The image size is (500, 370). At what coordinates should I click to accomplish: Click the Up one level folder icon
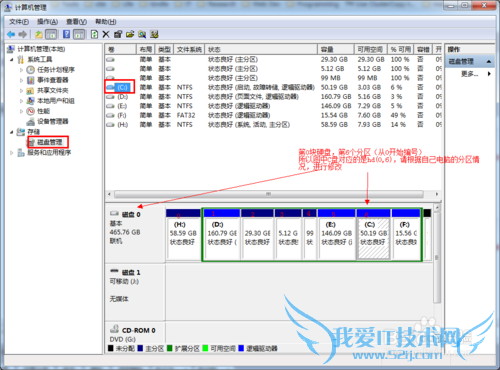tap(39, 34)
